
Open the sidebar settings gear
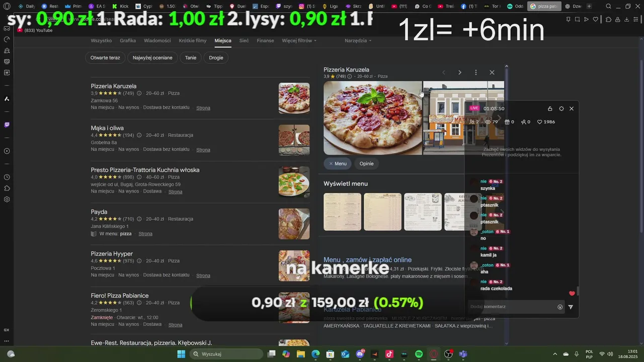click(7, 199)
